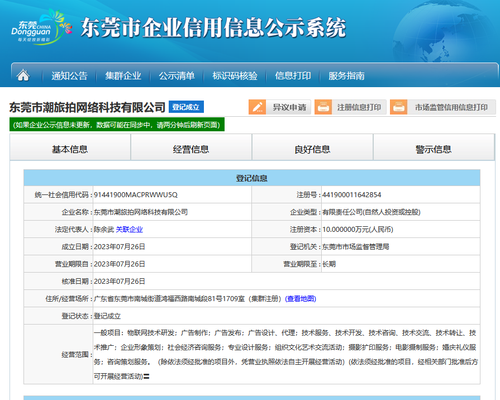
Task: Open the 集群企业 menu
Action: (123, 76)
